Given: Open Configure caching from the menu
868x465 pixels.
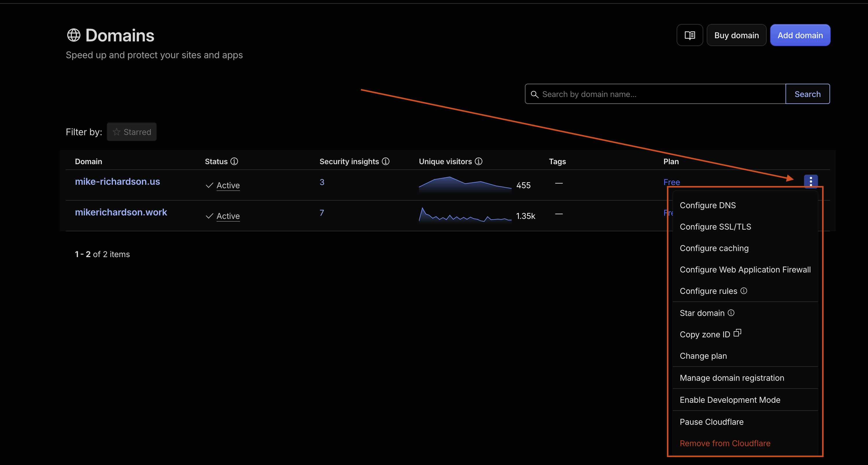Looking at the screenshot, I should (x=745, y=248).
